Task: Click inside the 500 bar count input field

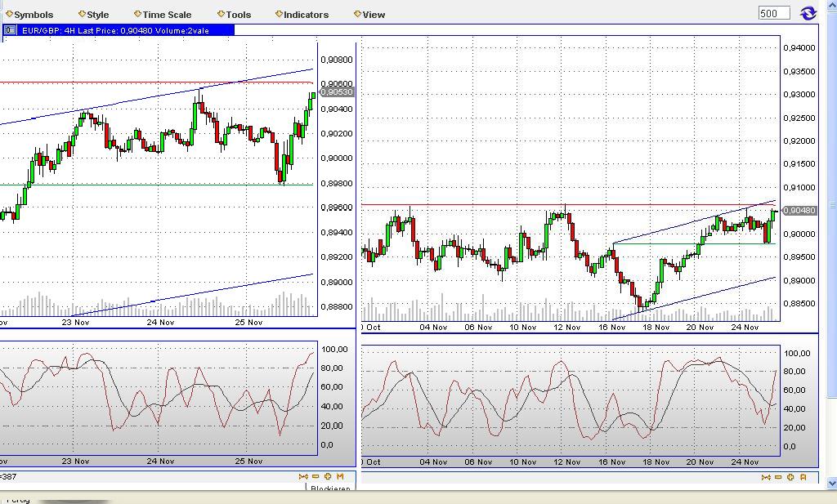Action: click(x=772, y=13)
